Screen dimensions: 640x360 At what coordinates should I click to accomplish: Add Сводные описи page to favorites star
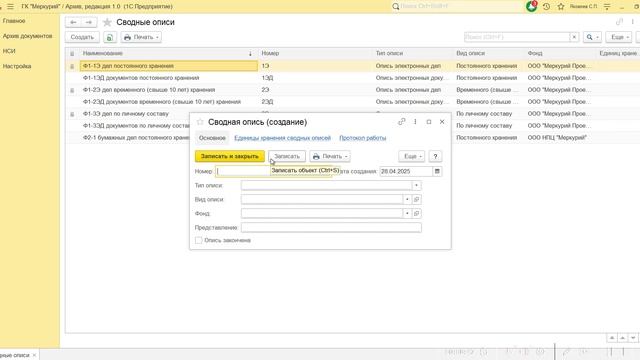click(107, 22)
